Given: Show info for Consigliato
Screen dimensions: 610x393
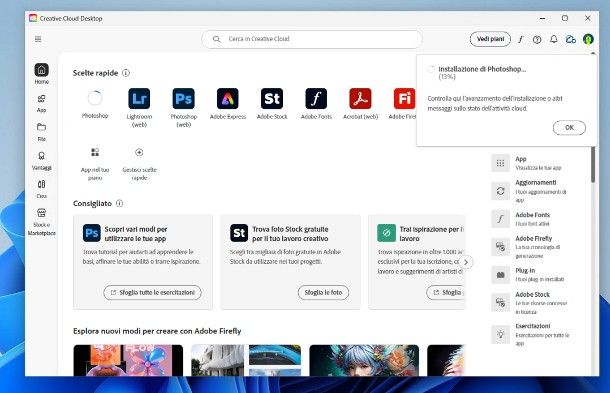Looking at the screenshot, I should coord(119,203).
